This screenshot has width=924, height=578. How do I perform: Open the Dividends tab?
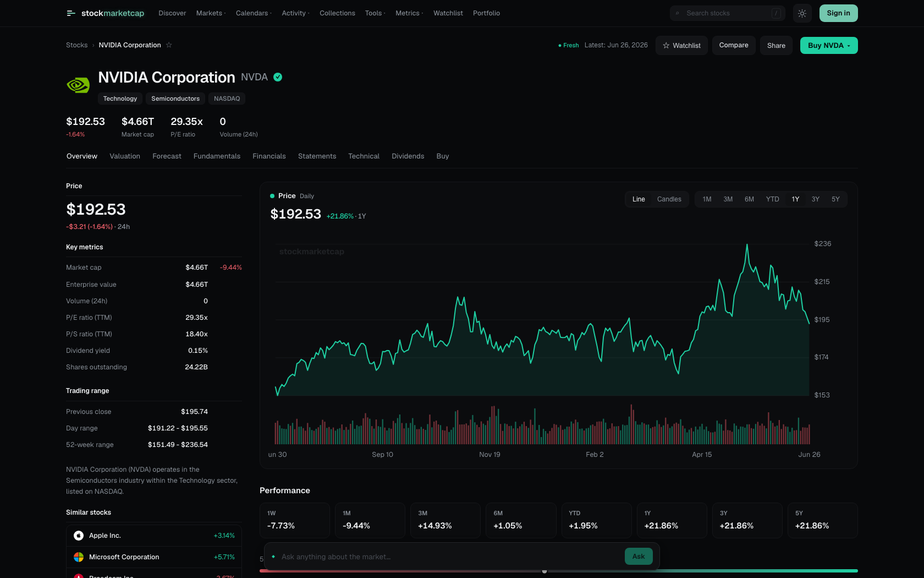click(x=408, y=156)
